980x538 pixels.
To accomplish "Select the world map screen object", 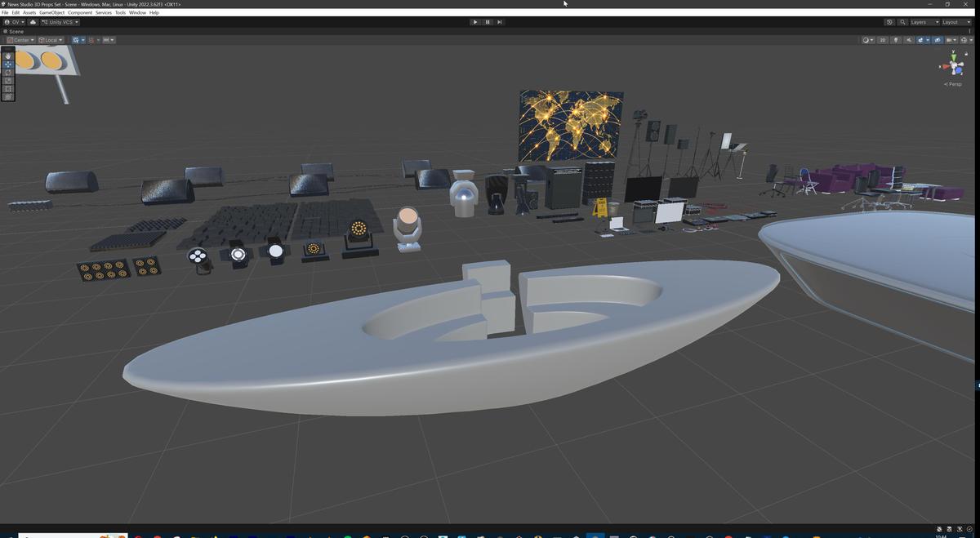I will [571, 126].
